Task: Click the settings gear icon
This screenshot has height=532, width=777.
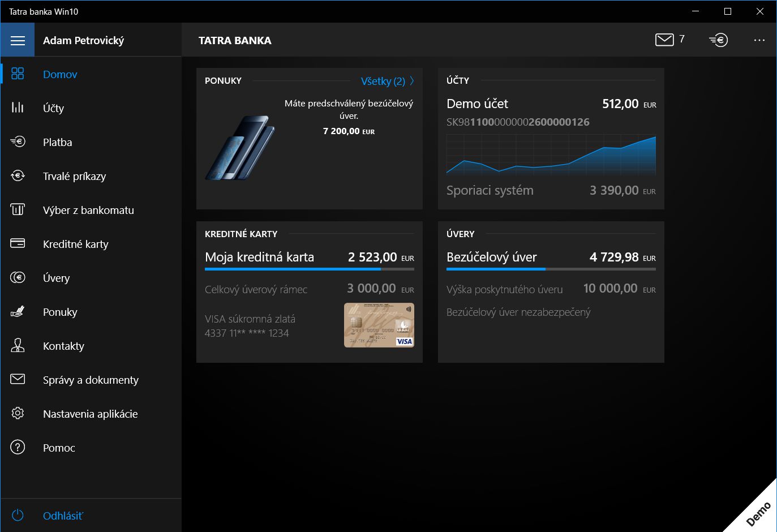Action: [18, 413]
